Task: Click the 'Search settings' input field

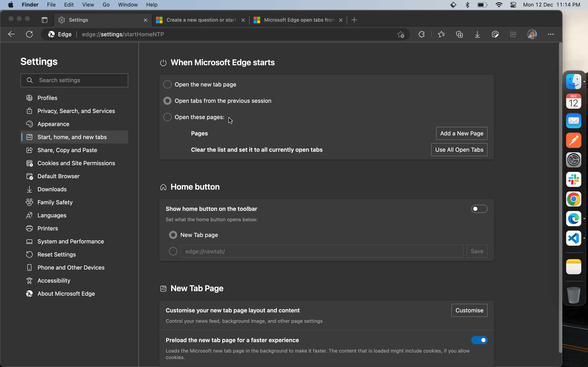Action: pyautogui.click(x=74, y=80)
